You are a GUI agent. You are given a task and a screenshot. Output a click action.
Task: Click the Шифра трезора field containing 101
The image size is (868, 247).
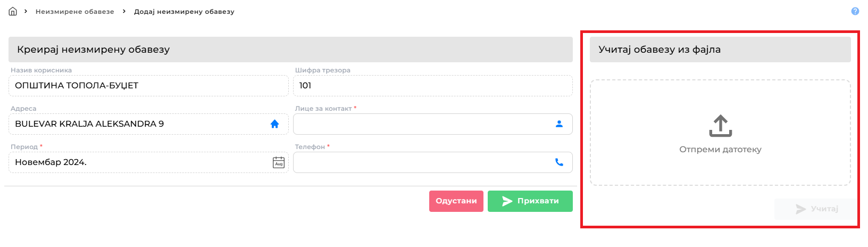[x=433, y=86]
